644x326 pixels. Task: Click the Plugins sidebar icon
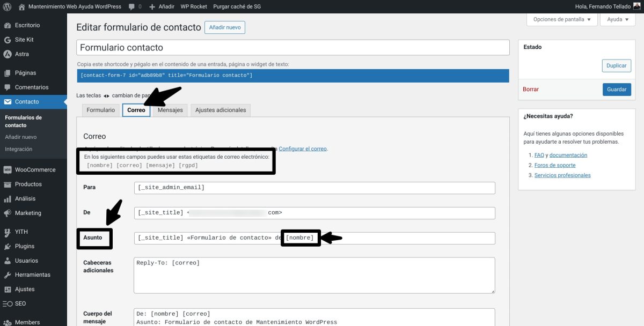(8, 246)
